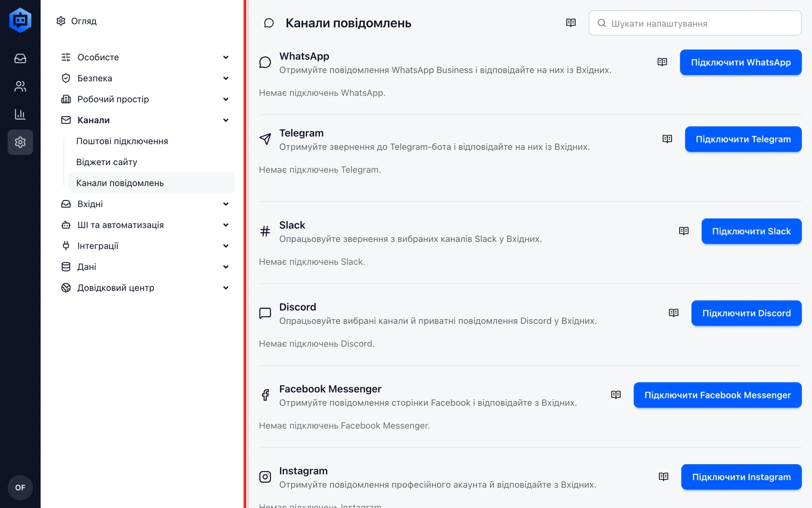Expand the Вхідні section chevron
812x508 pixels.
coord(226,204)
